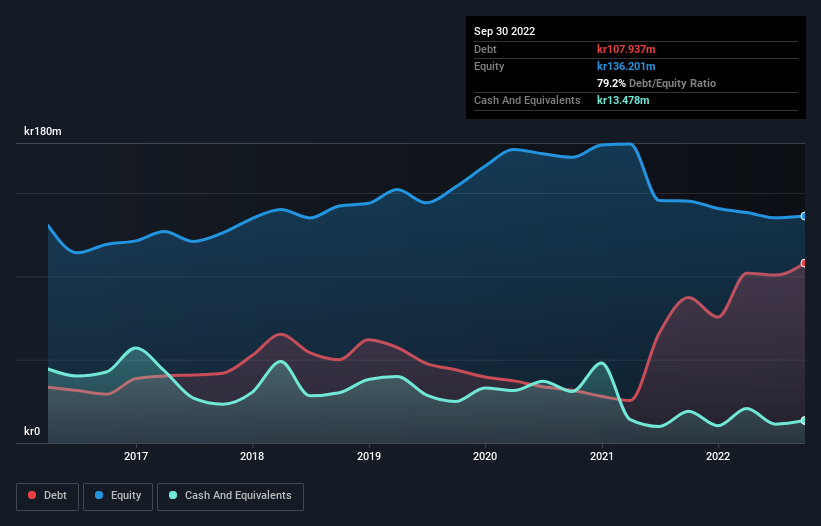
Task: Select the blue Equity endpoint marker
Action: [804, 216]
